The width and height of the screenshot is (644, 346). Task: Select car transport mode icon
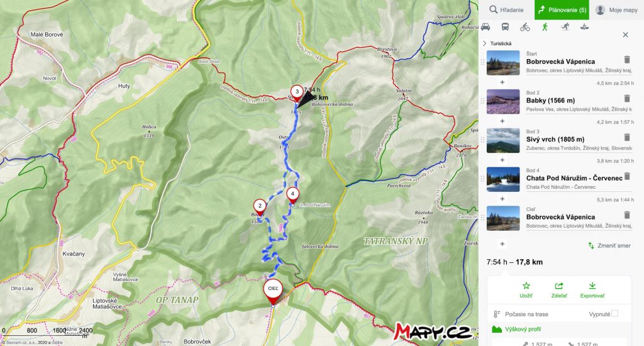(x=486, y=27)
